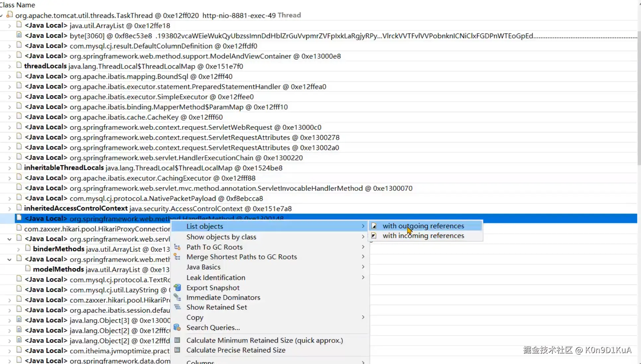Click the Show Retained Set icon

click(177, 307)
